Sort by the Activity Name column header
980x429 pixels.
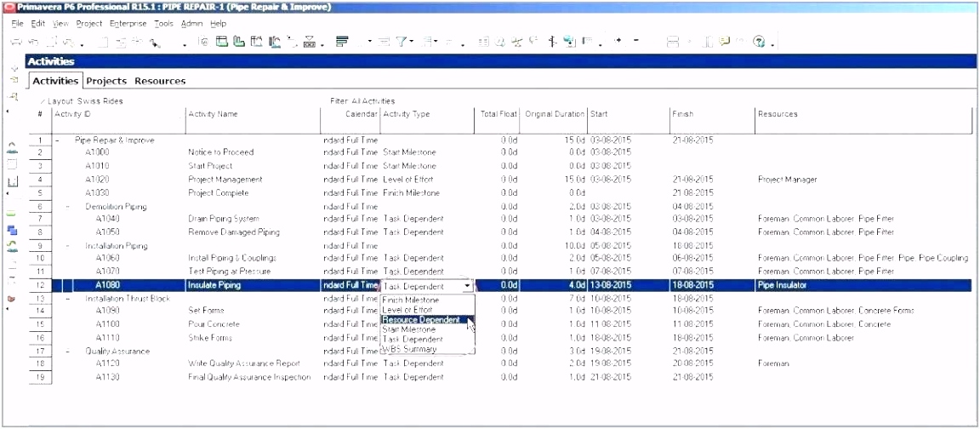(254, 114)
